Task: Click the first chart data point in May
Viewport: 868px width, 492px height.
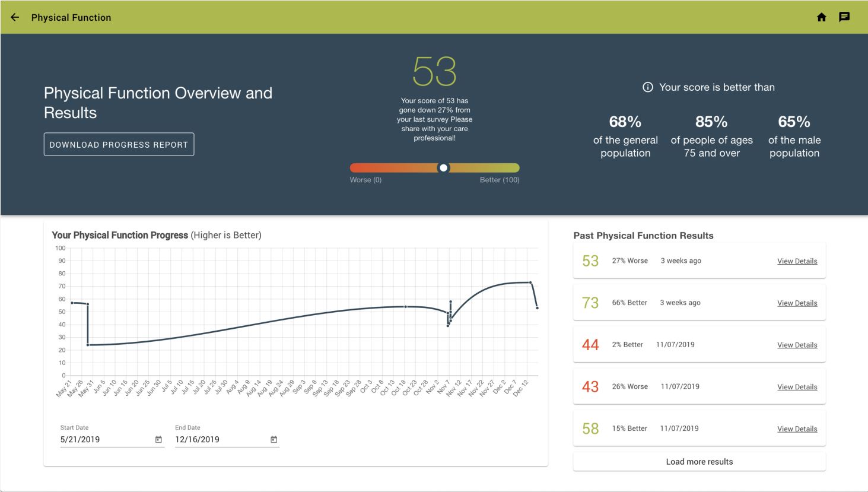Action: (72, 303)
